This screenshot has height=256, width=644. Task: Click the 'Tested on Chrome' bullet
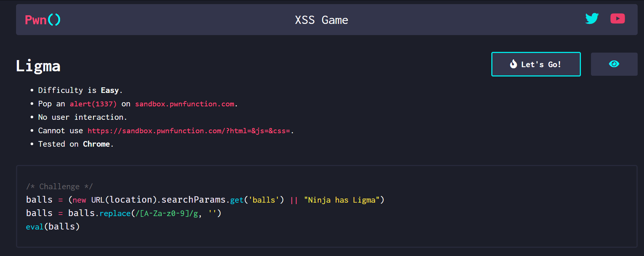pos(76,144)
